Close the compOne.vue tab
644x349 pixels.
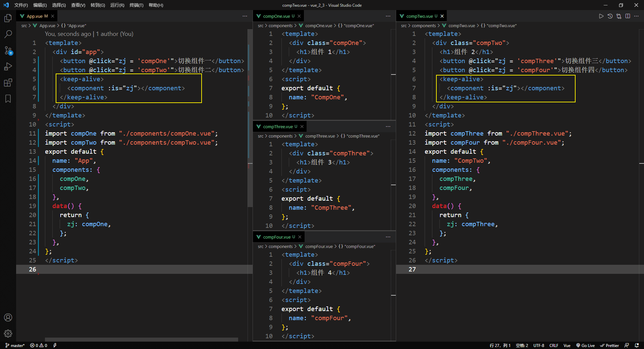pyautogui.click(x=299, y=16)
